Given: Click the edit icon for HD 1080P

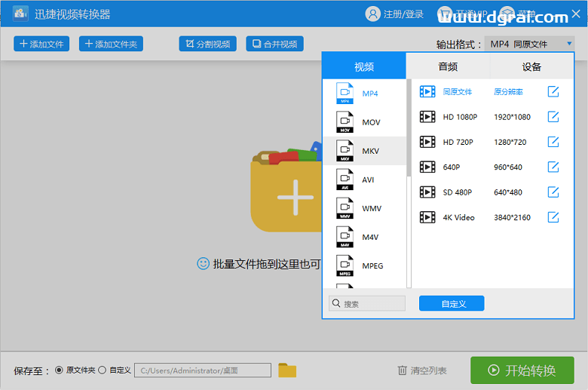Looking at the screenshot, I should click(x=553, y=117).
